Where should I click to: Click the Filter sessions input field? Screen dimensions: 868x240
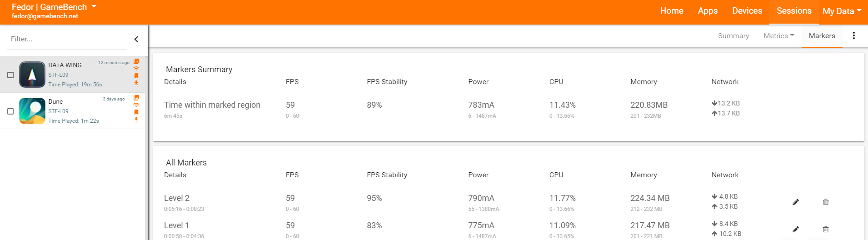[x=68, y=40]
